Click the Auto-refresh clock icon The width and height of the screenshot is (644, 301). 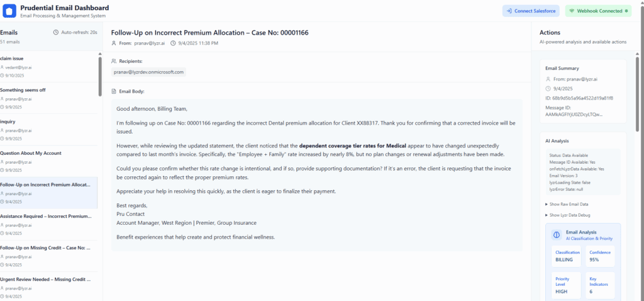pyautogui.click(x=57, y=32)
